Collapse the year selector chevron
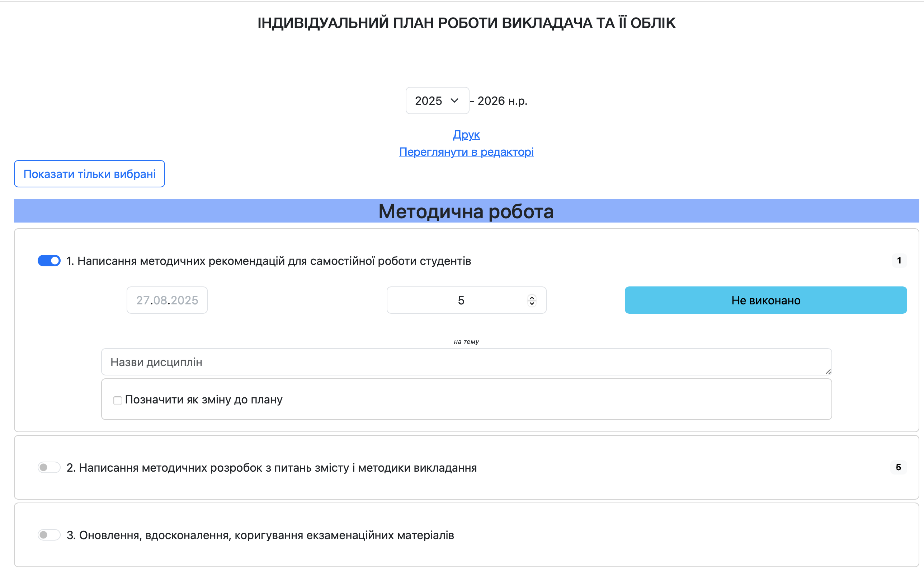924x570 pixels. (x=454, y=100)
